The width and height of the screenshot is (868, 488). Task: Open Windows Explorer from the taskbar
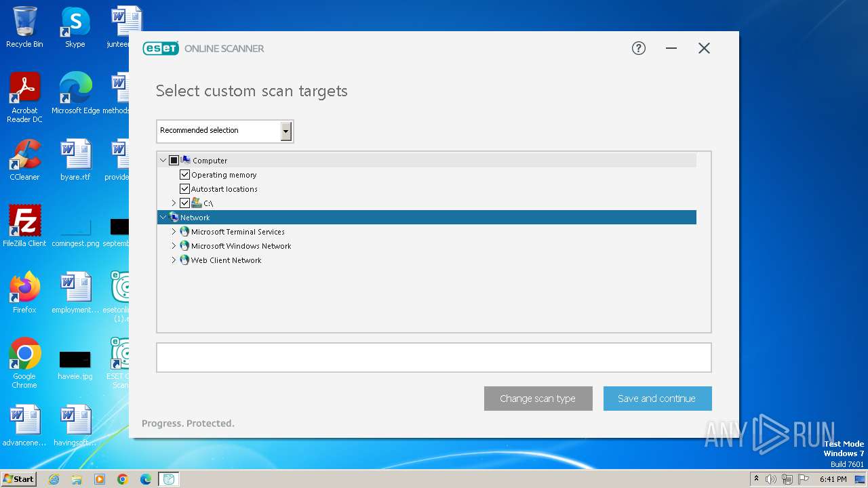pyautogui.click(x=77, y=479)
